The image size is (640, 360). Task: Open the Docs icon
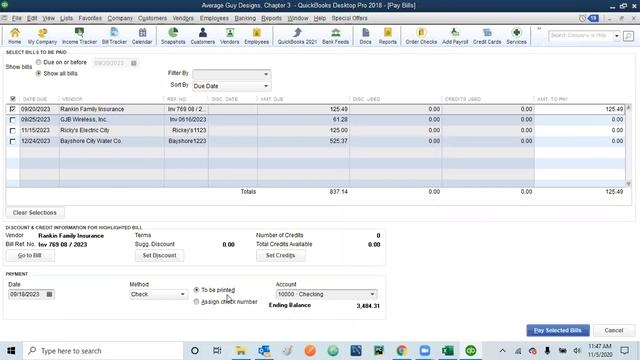[366, 36]
